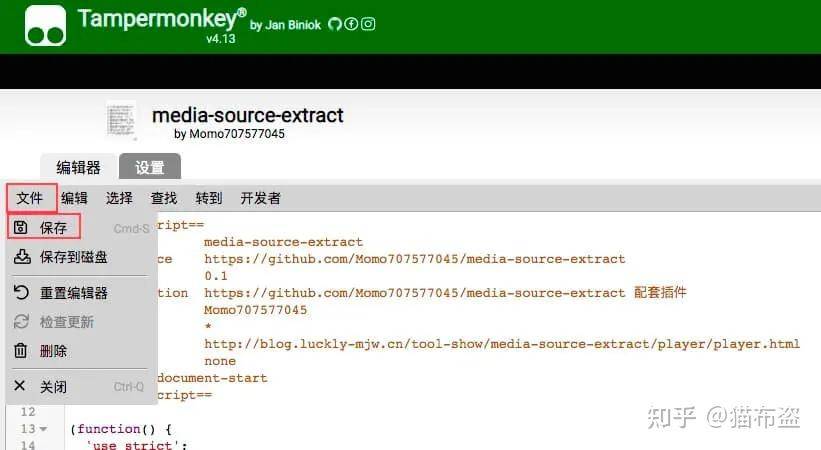
Task: Choose 关闭 from the file menu
Action: (82, 387)
